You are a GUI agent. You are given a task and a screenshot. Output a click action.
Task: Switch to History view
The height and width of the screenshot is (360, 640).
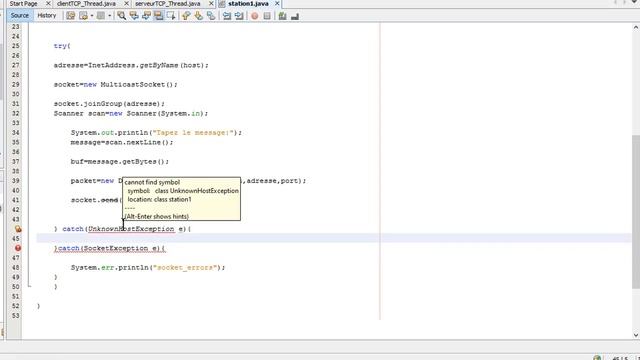47,16
